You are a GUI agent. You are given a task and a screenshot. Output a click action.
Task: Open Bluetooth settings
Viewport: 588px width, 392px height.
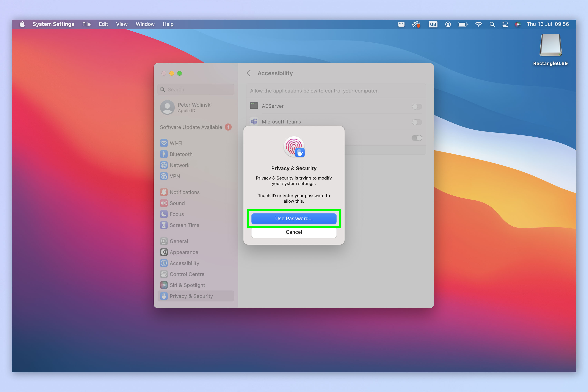(181, 154)
